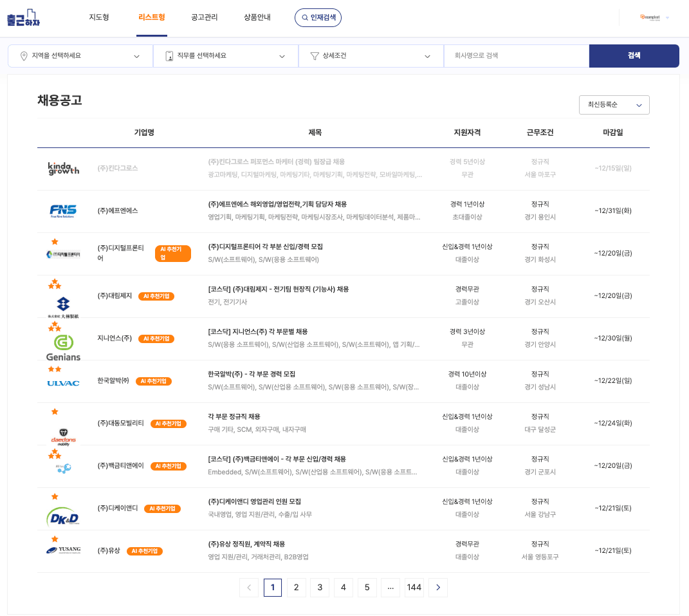Image resolution: width=689 pixels, height=616 pixels.
Task: Click the daedong mobility logo
Action: [x=63, y=437]
